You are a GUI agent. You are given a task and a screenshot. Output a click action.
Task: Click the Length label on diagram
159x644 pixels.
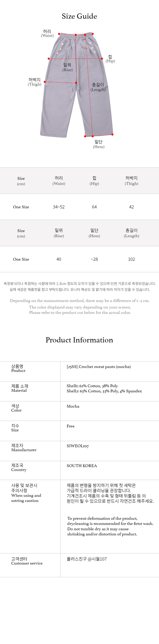(x=98, y=87)
